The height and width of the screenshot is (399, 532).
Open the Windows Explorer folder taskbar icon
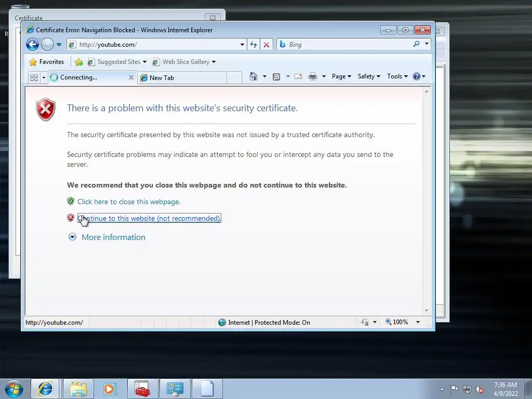coord(78,389)
